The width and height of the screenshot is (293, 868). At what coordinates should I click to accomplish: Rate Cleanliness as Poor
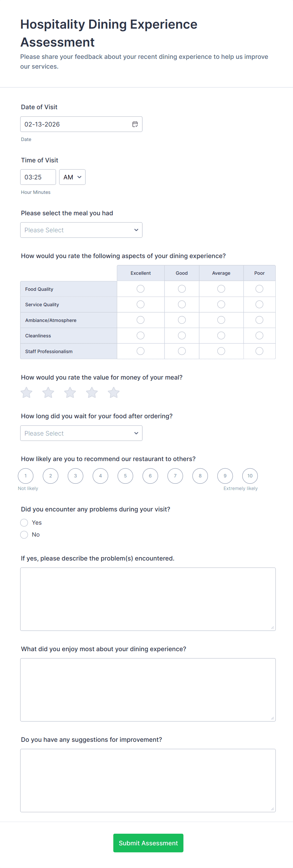[259, 335]
